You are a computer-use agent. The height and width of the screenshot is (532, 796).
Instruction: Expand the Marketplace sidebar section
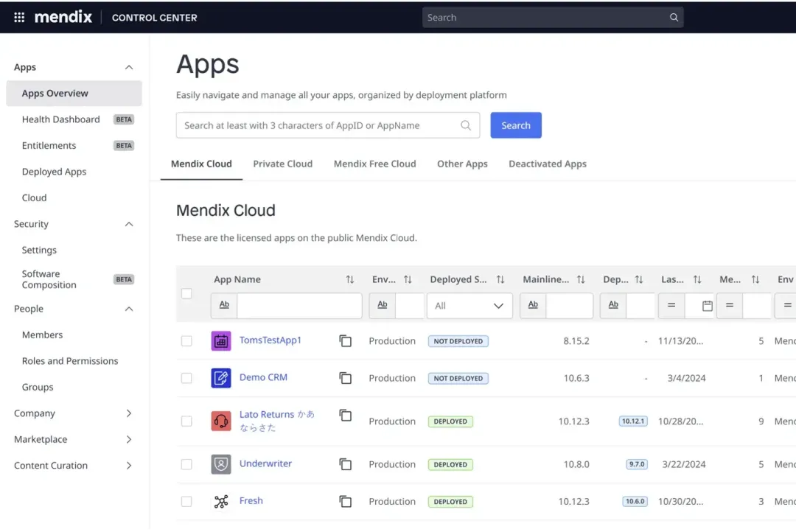click(128, 439)
